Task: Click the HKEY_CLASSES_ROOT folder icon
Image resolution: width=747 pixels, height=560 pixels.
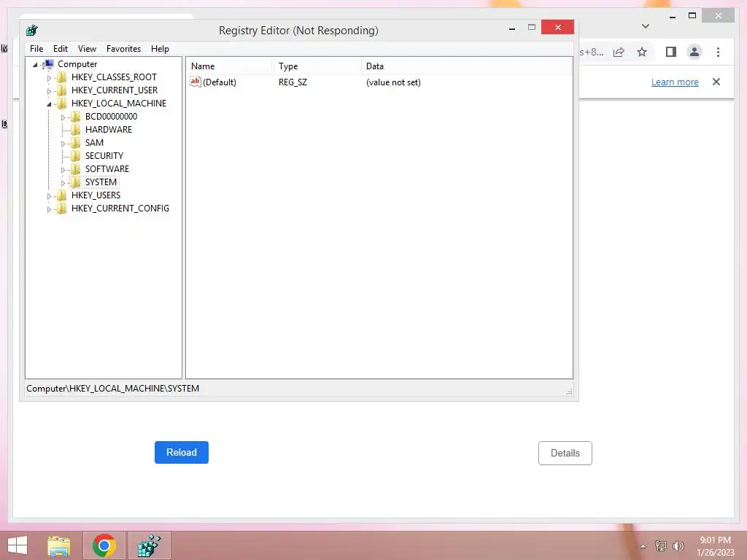Action: coord(61,77)
